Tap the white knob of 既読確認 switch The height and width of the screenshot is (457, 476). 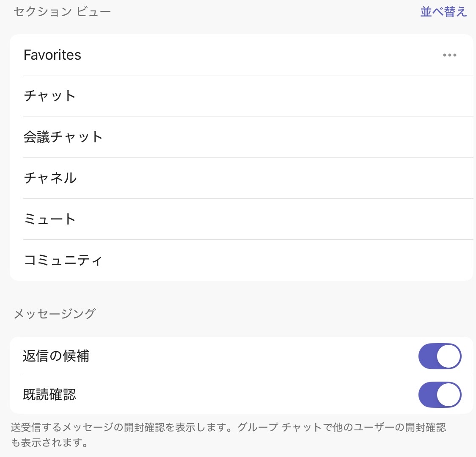click(448, 395)
